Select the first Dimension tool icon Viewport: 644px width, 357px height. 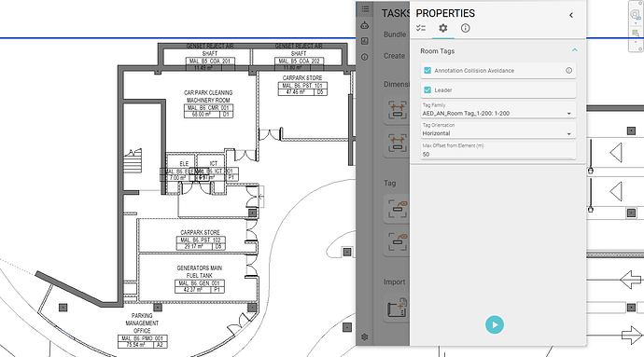397,110
